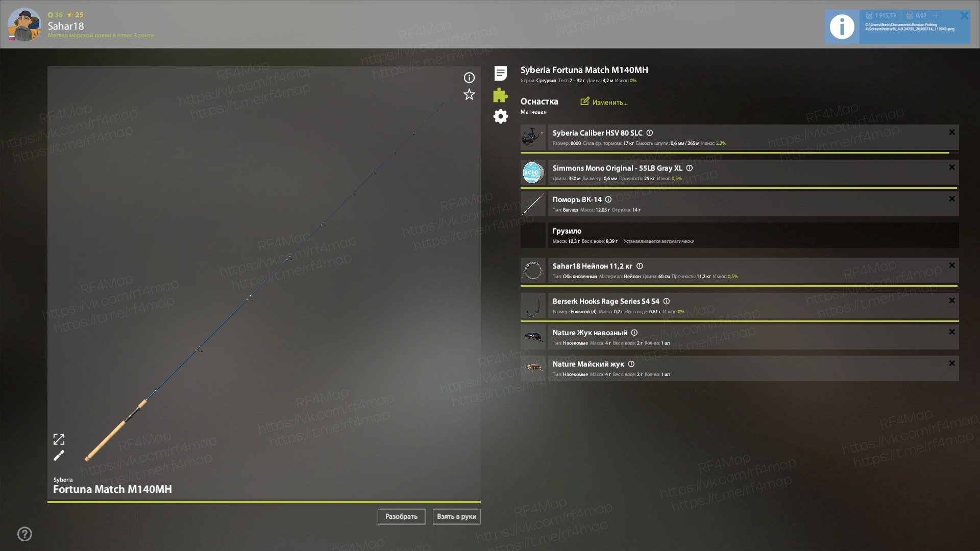This screenshot has width=980, height=551.
Task: Switch to the rig puzzle-piece tab
Action: point(501,95)
